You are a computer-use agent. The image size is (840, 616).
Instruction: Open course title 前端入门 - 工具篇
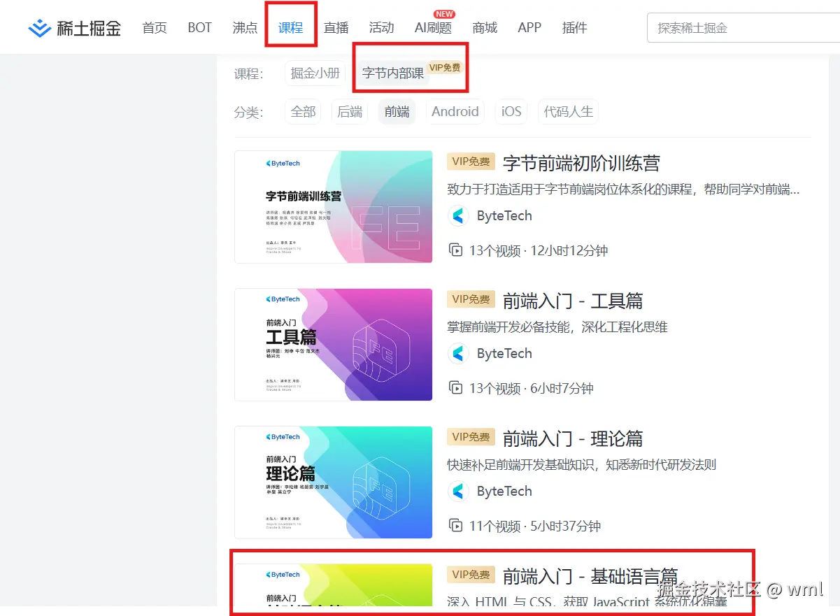click(573, 301)
